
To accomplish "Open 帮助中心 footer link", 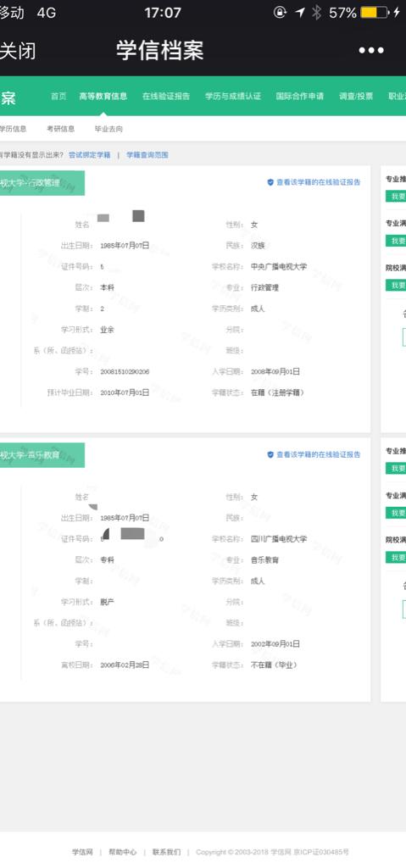I will [x=122, y=851].
